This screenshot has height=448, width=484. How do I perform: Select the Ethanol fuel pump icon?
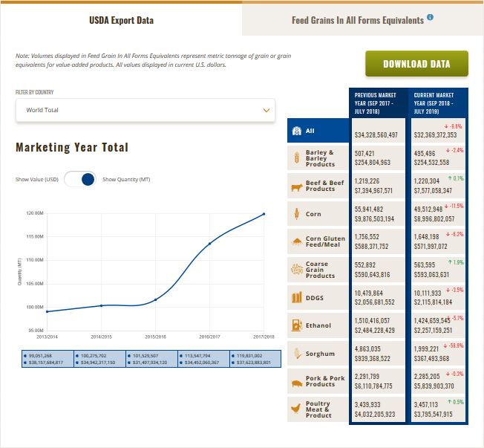click(296, 325)
